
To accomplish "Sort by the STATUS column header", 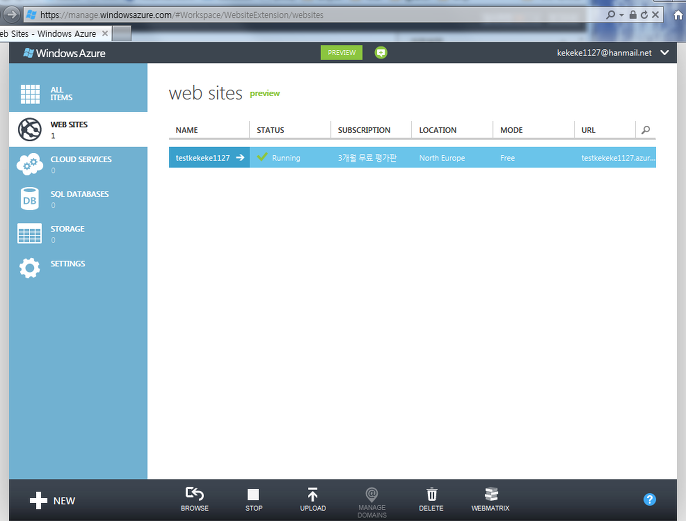I will click(x=270, y=130).
